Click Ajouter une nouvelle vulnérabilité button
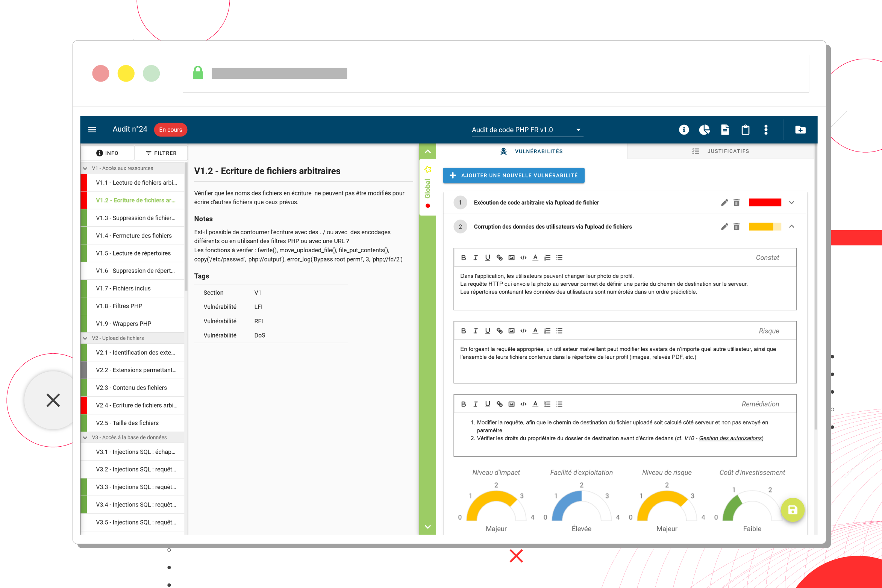 coord(514,175)
